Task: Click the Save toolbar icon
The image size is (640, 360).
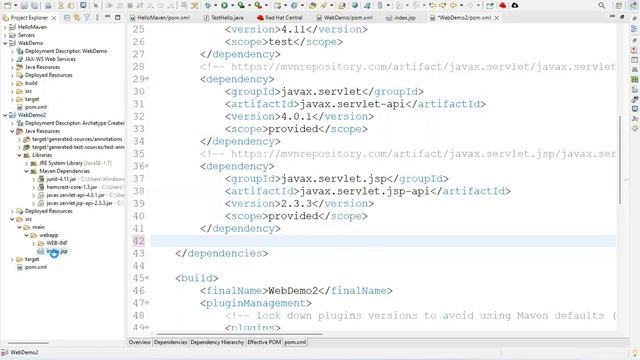Action: (24, 5)
